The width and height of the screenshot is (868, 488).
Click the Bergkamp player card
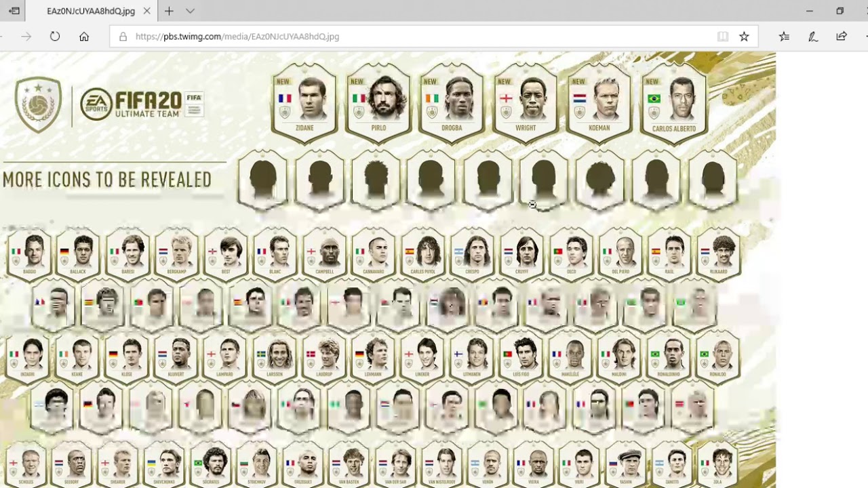click(x=177, y=253)
